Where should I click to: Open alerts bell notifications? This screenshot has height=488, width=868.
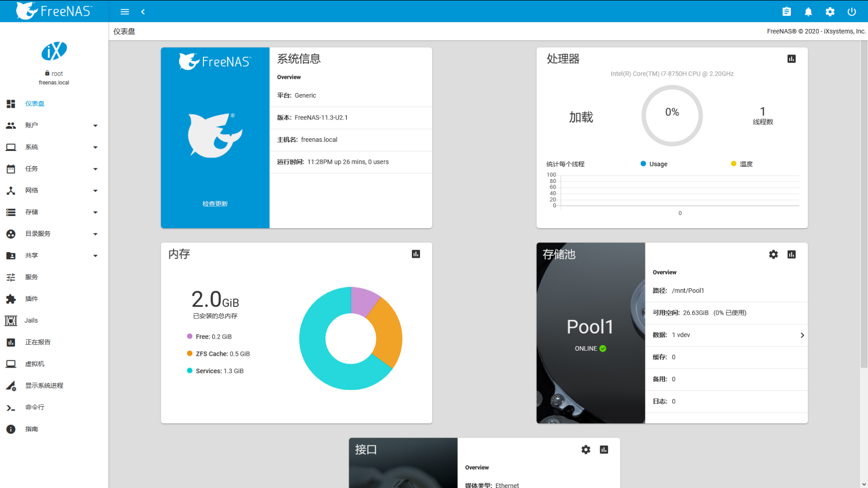(x=809, y=12)
